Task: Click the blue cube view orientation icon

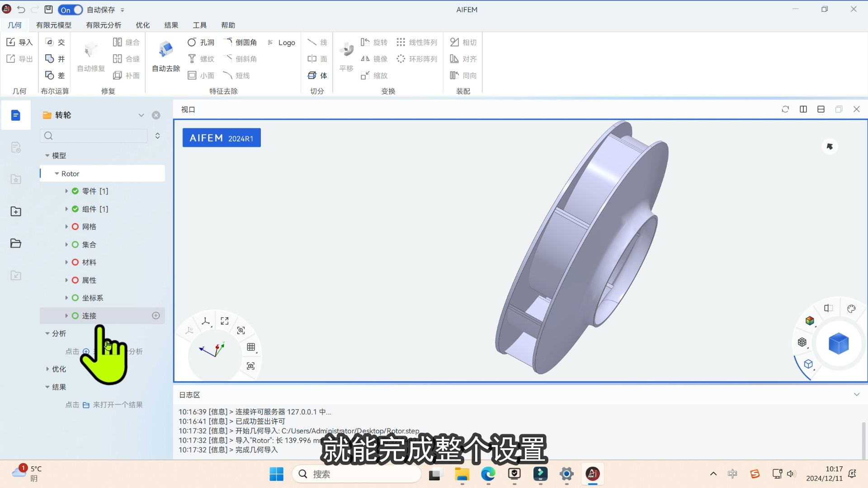Action: coord(839,344)
